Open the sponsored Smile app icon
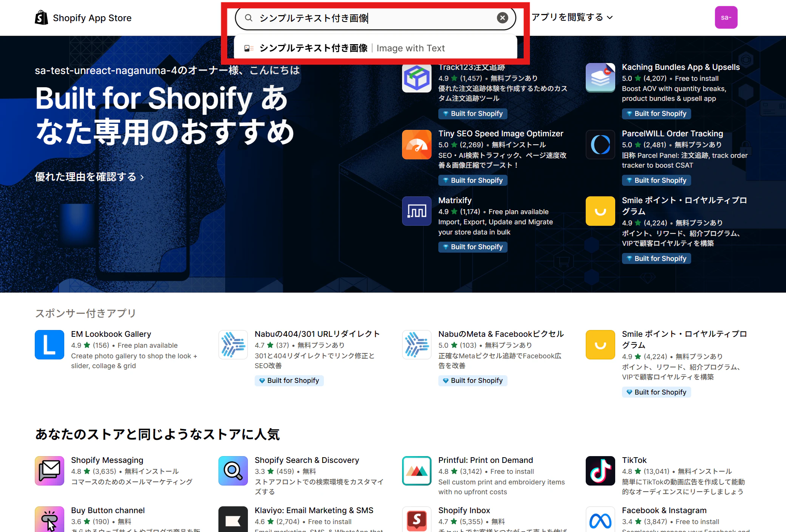 tap(600, 345)
